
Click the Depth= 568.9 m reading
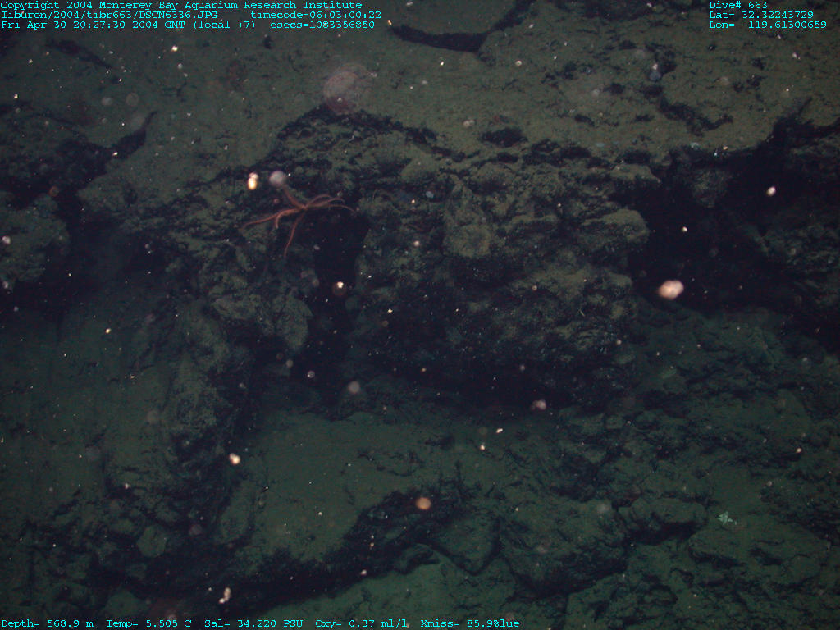47,623
